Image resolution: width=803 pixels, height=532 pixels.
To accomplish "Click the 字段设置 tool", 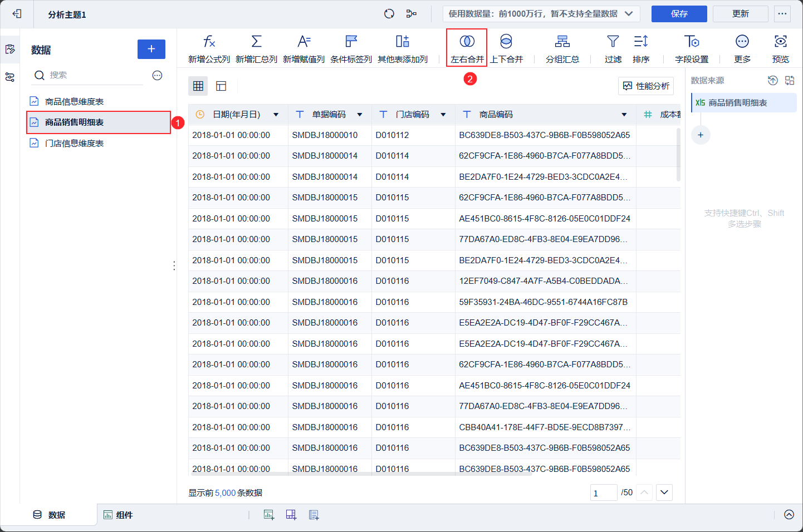I will 692,49.
